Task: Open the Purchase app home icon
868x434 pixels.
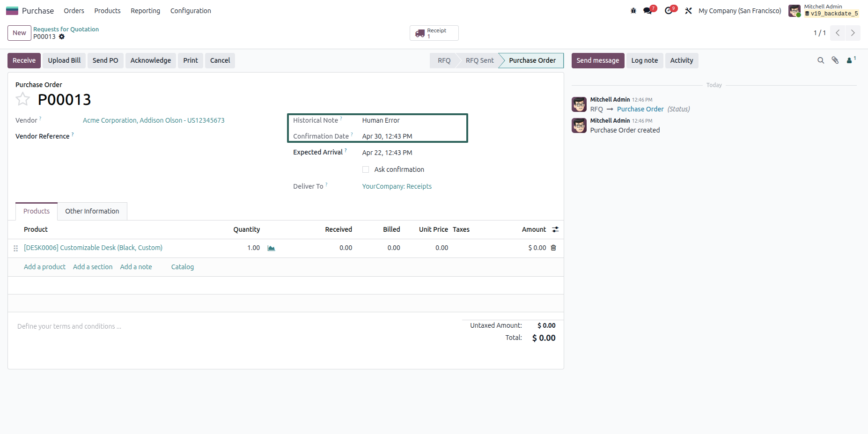Action: coord(12,11)
